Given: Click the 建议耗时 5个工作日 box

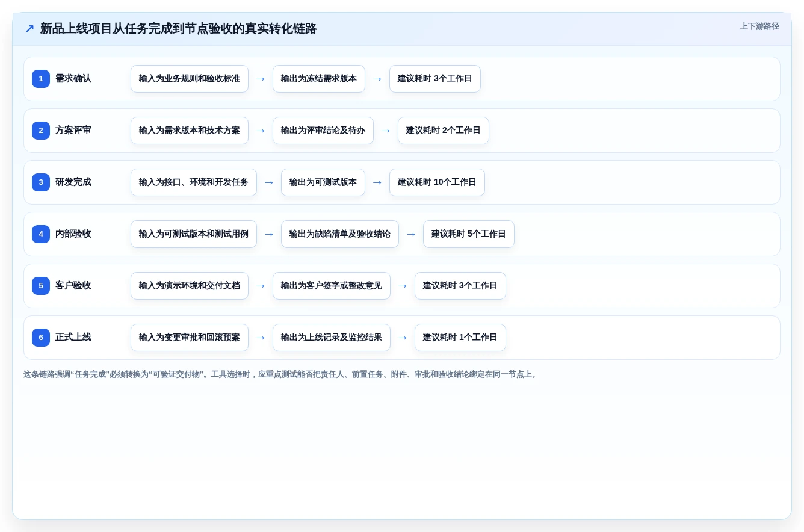Looking at the screenshot, I should click(x=469, y=234).
